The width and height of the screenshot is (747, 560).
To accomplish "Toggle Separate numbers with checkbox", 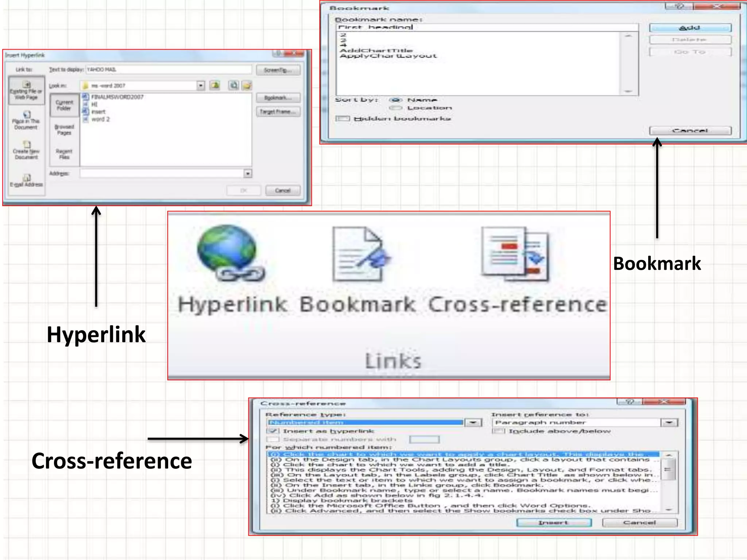I will pyautogui.click(x=273, y=439).
